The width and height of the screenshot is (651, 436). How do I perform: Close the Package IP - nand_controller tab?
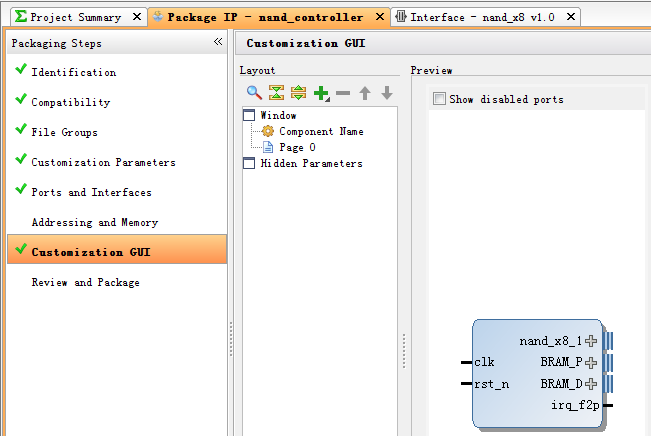pos(379,17)
